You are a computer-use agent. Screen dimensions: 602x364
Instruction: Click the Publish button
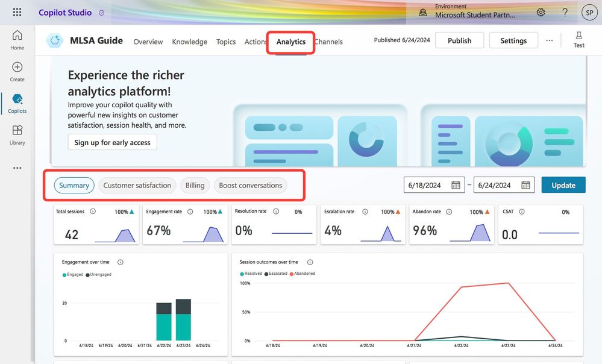[x=460, y=40]
